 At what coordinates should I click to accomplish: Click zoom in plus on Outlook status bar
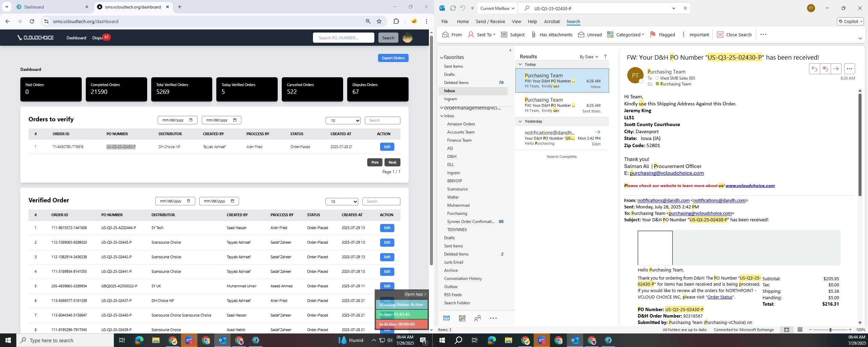click(850, 330)
